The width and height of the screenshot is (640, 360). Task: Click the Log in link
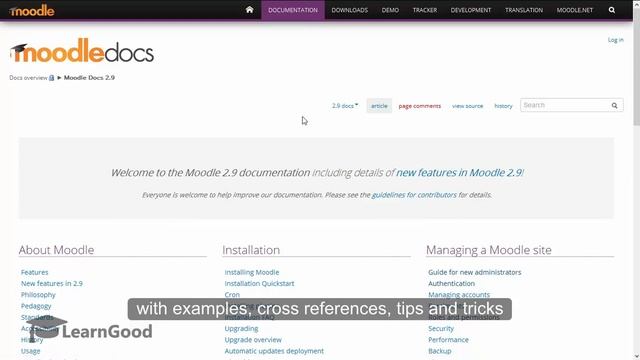point(616,40)
